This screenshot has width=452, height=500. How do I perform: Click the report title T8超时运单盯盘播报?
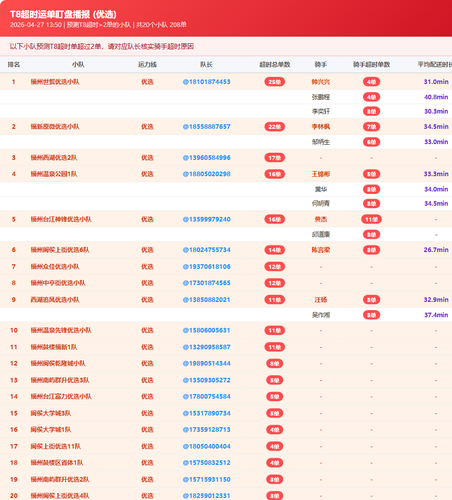[x=63, y=14]
